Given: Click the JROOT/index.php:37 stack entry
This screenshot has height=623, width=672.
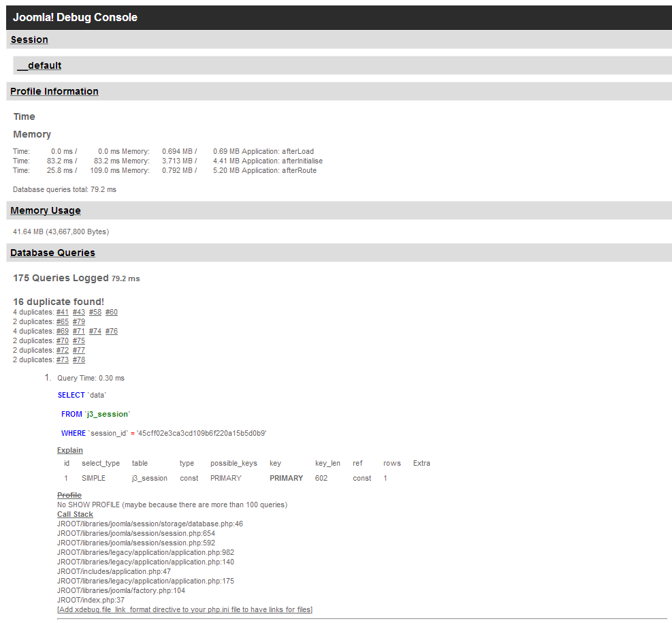Looking at the screenshot, I should coord(91,601).
